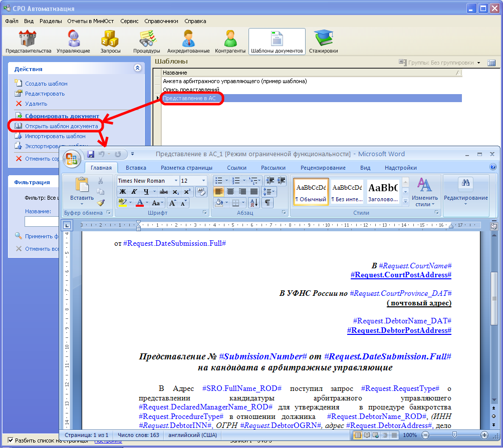Switch to the Вставка ribbon tab

coord(136,168)
